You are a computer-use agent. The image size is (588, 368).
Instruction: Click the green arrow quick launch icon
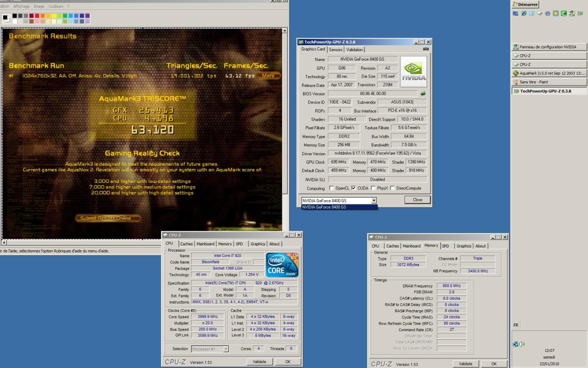point(564,14)
